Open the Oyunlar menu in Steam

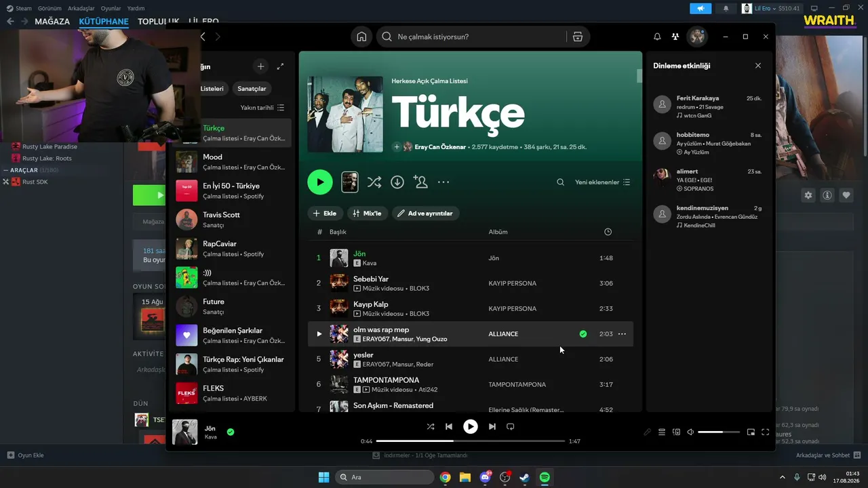(x=111, y=8)
